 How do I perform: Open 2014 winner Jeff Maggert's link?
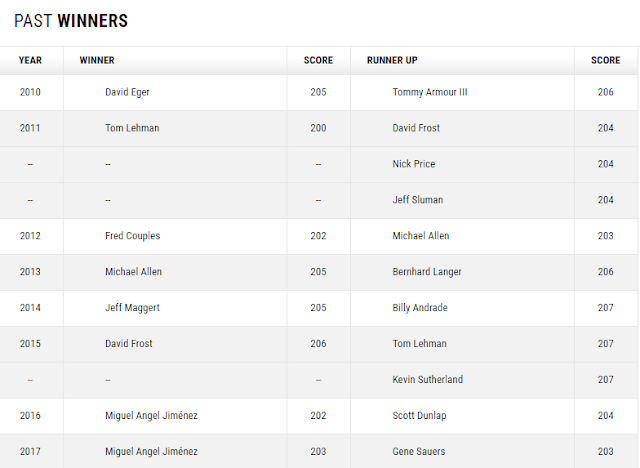132,308
